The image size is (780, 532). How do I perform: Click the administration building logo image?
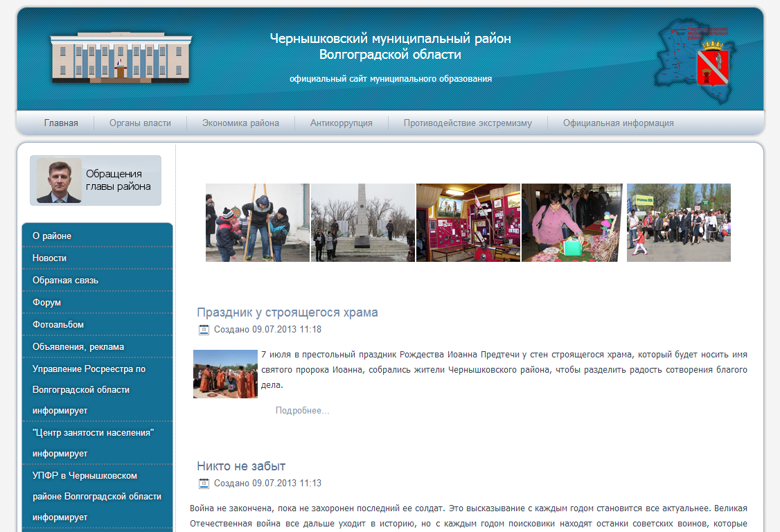click(x=121, y=57)
